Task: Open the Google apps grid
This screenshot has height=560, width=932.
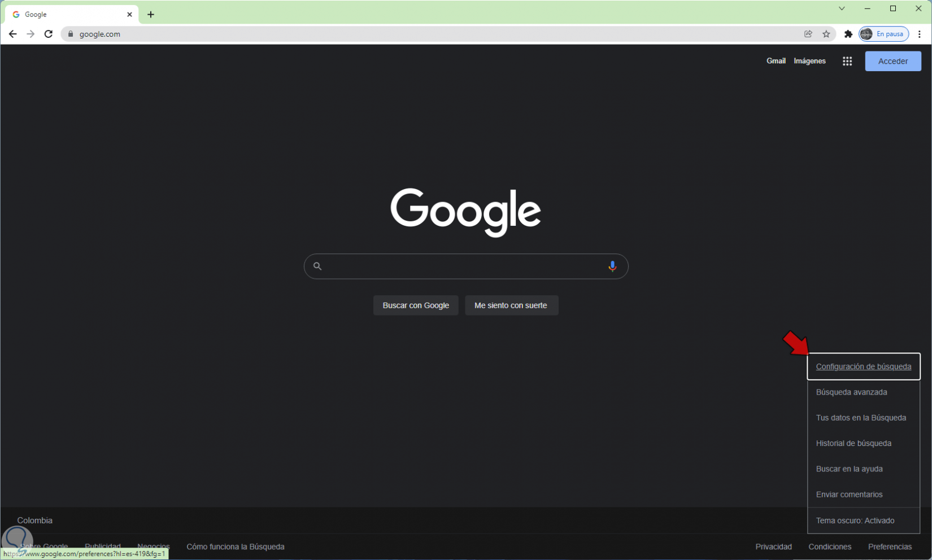Action: tap(847, 61)
